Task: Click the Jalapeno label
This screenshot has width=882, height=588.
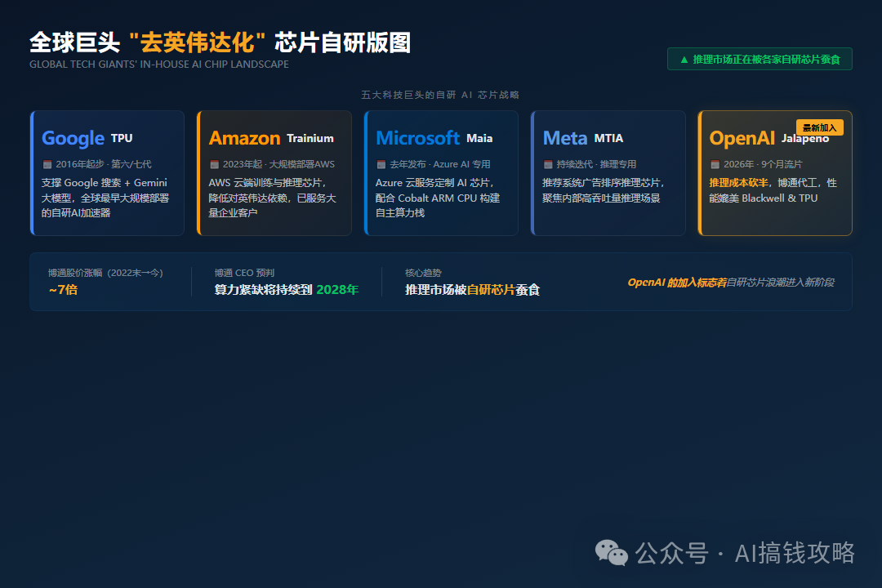Action: 805,139
